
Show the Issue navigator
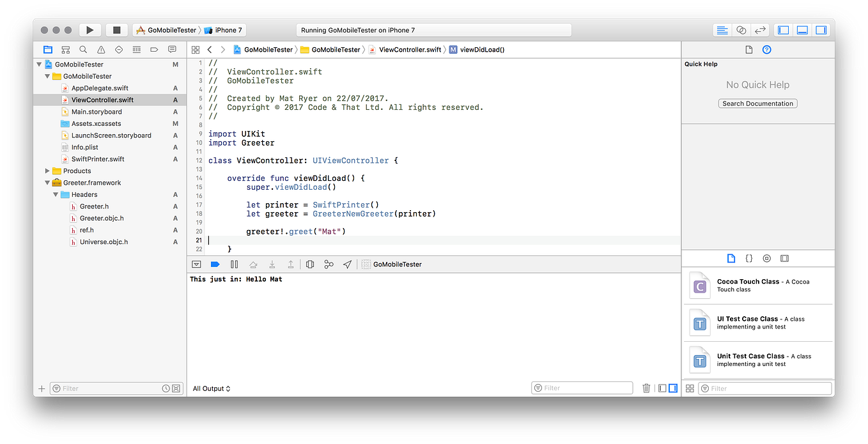(x=100, y=49)
